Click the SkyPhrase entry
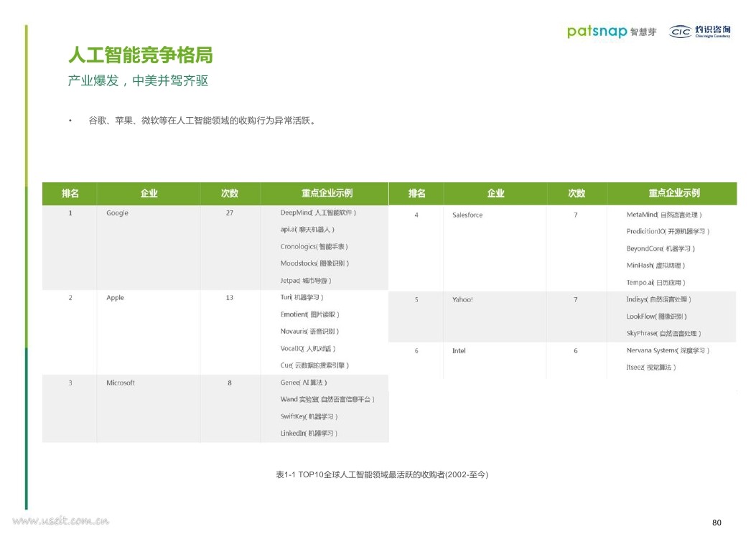This screenshot has width=756, height=534. (663, 333)
